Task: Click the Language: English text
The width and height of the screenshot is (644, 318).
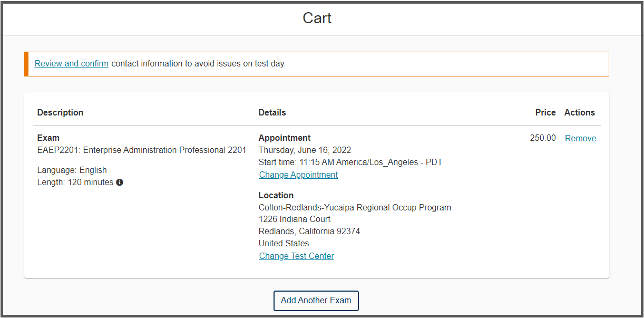Action: 72,170
